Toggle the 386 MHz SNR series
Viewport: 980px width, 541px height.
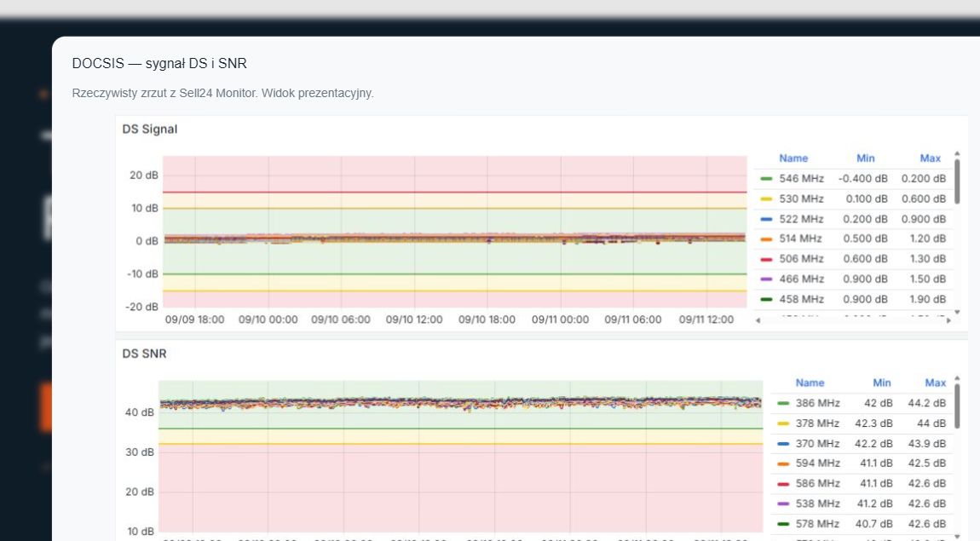[x=817, y=403]
